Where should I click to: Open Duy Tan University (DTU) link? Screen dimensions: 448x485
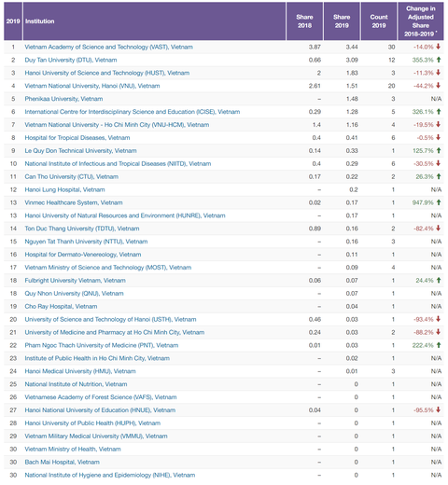[71, 60]
